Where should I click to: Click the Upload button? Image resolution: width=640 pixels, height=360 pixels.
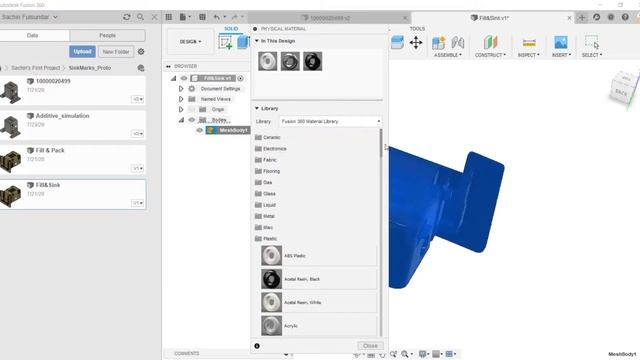click(x=82, y=52)
